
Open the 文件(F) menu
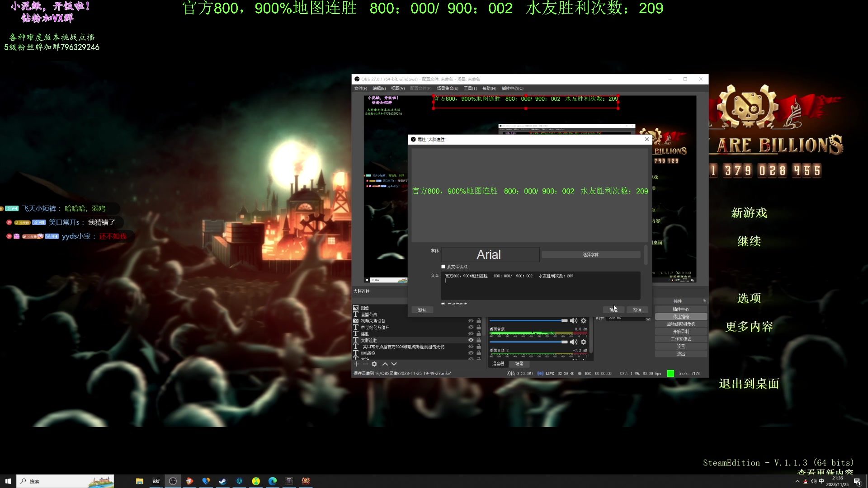point(361,89)
